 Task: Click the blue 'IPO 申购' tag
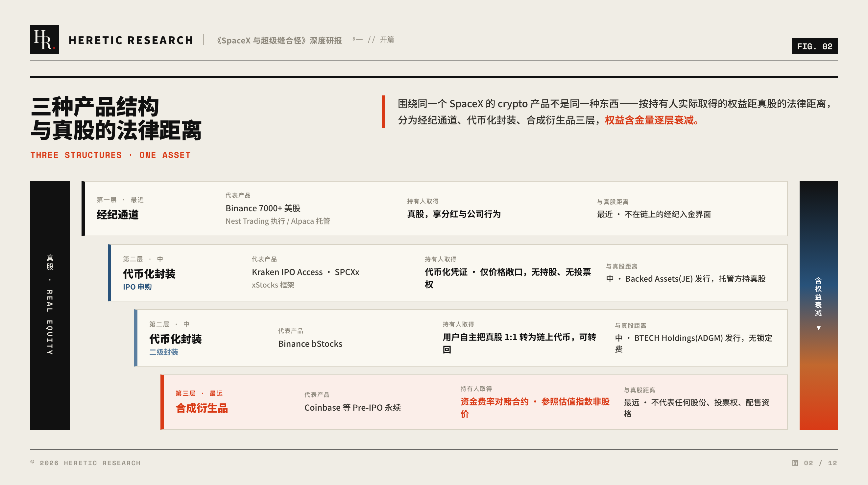[x=137, y=287]
